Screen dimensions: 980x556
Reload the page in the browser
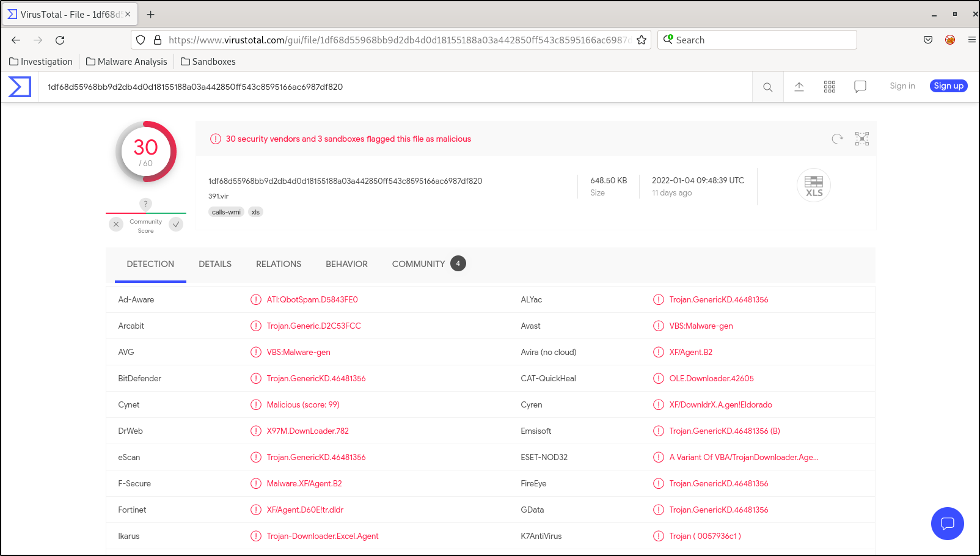click(60, 40)
